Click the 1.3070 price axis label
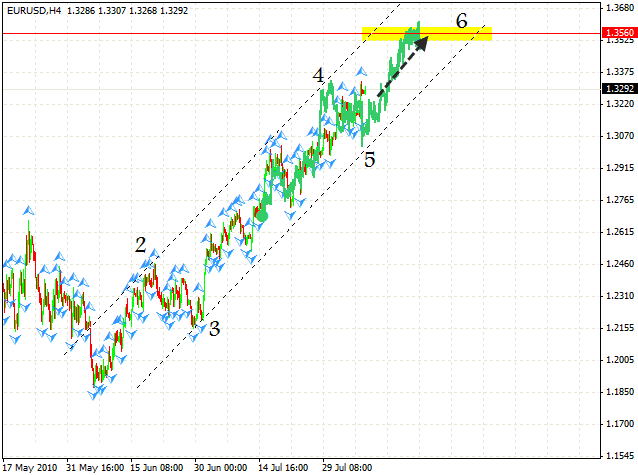This screenshot has width=638, height=475. (620, 136)
